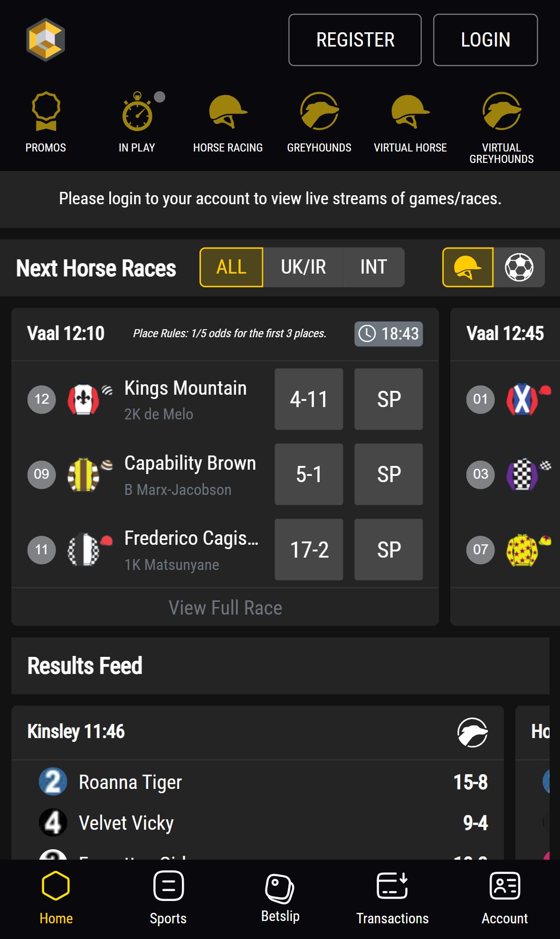Screen dimensions: 560x939
Task: Open Virtual Horse category icon
Action: click(x=410, y=111)
